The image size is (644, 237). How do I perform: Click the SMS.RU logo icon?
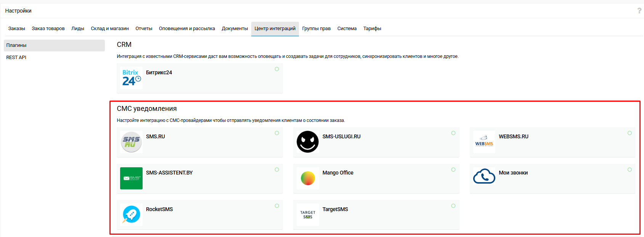point(131,142)
